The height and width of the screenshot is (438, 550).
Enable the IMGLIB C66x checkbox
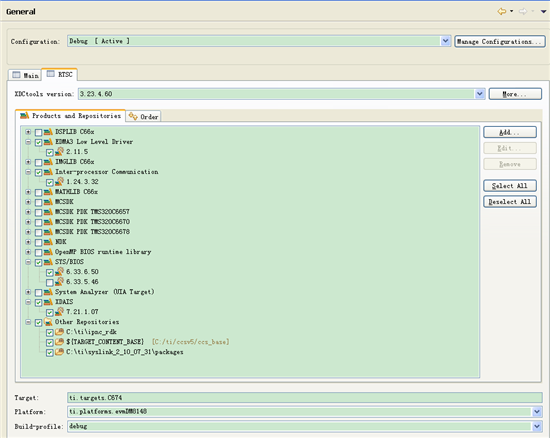pyautogui.click(x=39, y=163)
